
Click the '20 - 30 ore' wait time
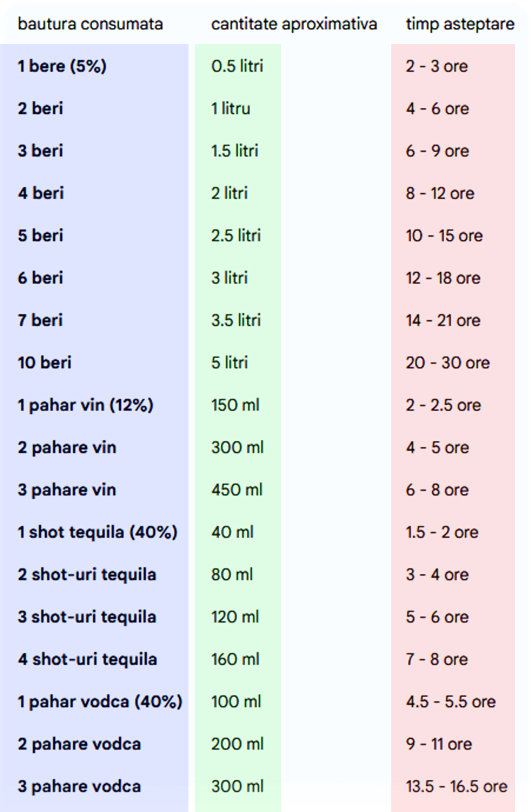click(x=448, y=363)
